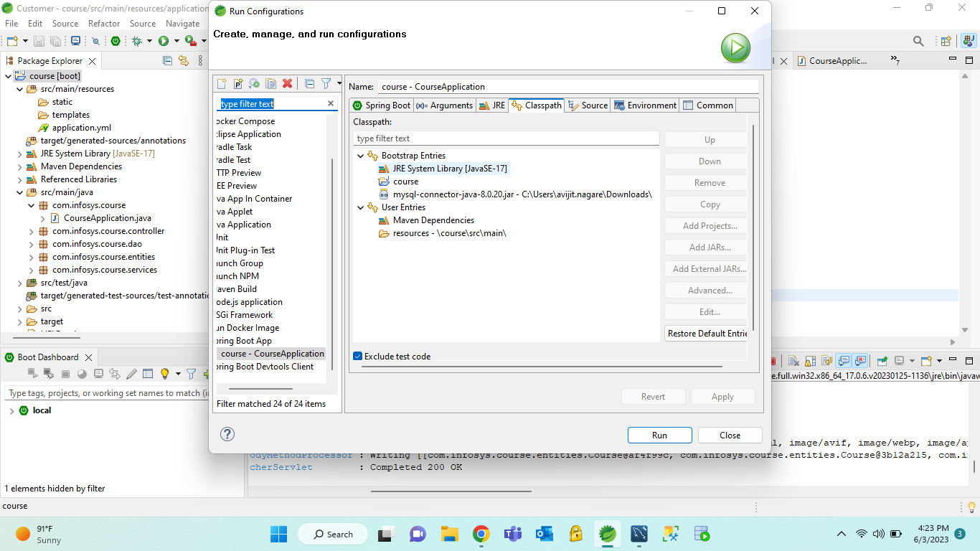
Task: Open Chrome from the Windows taskbar
Action: click(481, 534)
